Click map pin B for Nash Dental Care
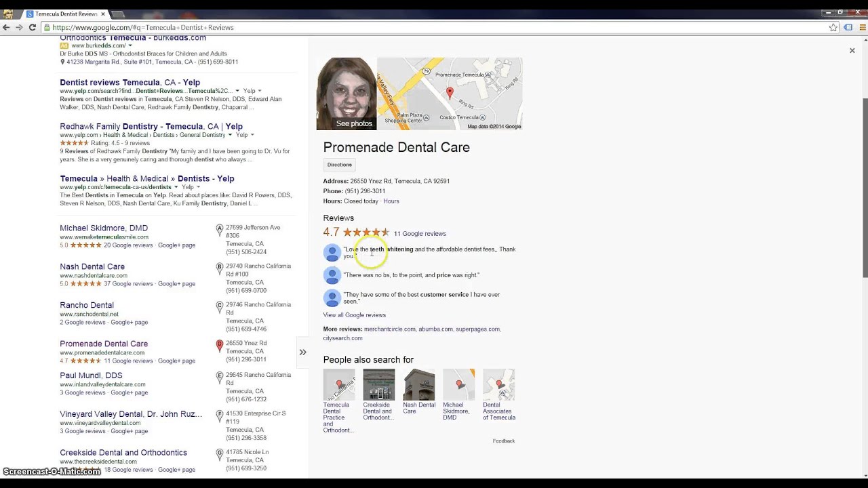Screen dimensions: 868x488 point(219,268)
